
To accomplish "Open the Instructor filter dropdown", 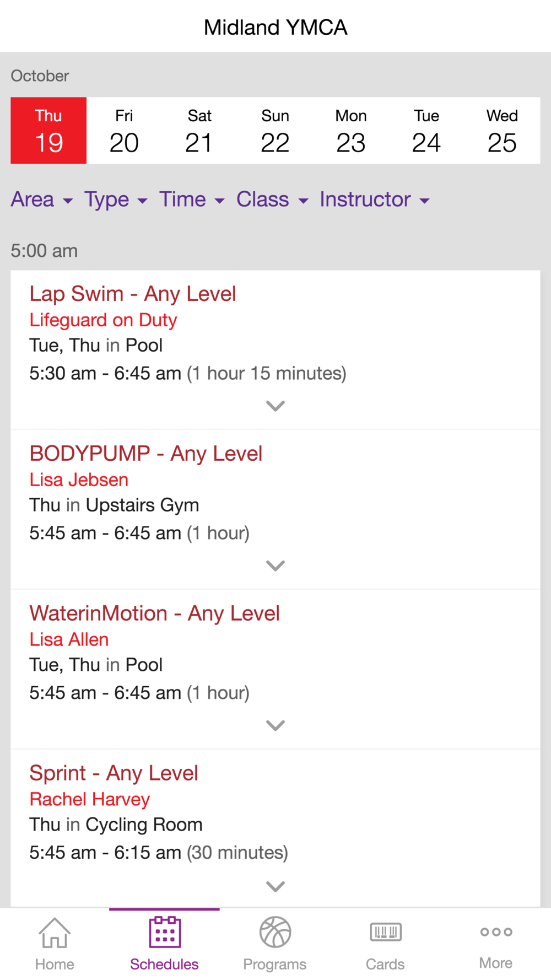I will 375,200.
